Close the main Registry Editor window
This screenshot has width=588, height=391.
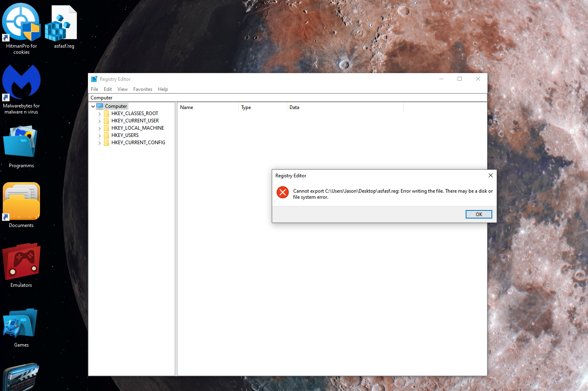pyautogui.click(x=478, y=79)
